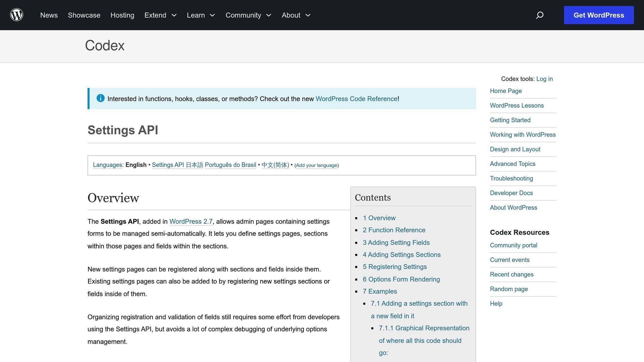The height and width of the screenshot is (362, 644).
Task: Jump to 7.1.1 Graphical Representation entry
Action: click(x=424, y=340)
